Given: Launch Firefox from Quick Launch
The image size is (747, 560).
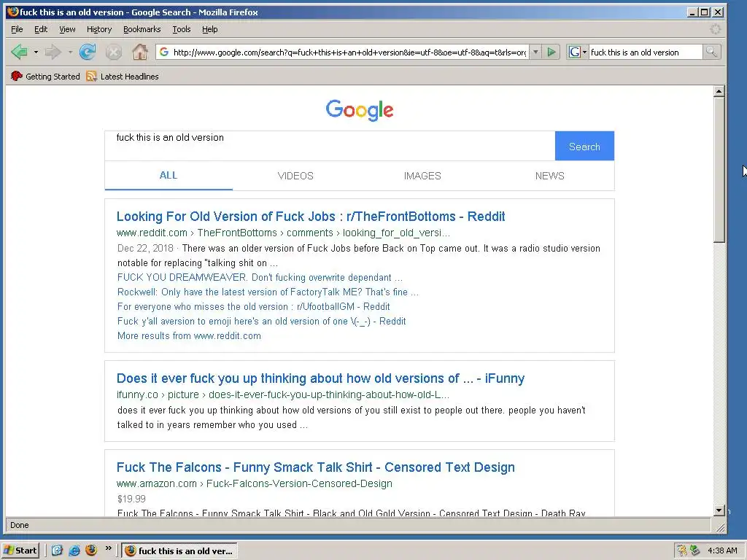Looking at the screenshot, I should coord(91,551).
